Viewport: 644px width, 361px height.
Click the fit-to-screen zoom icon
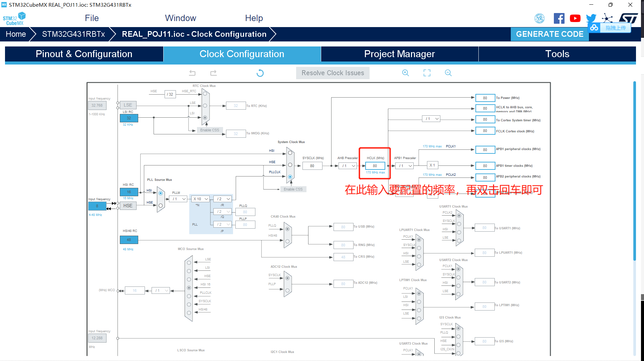click(427, 73)
